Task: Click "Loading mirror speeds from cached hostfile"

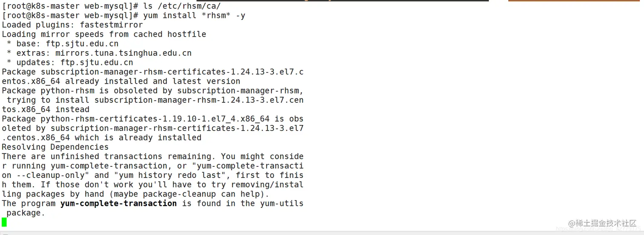Action: point(104,34)
